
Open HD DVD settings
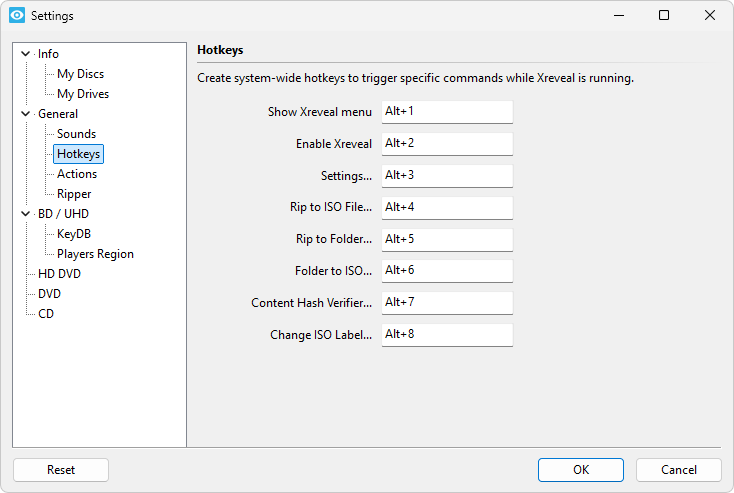pyautogui.click(x=59, y=274)
